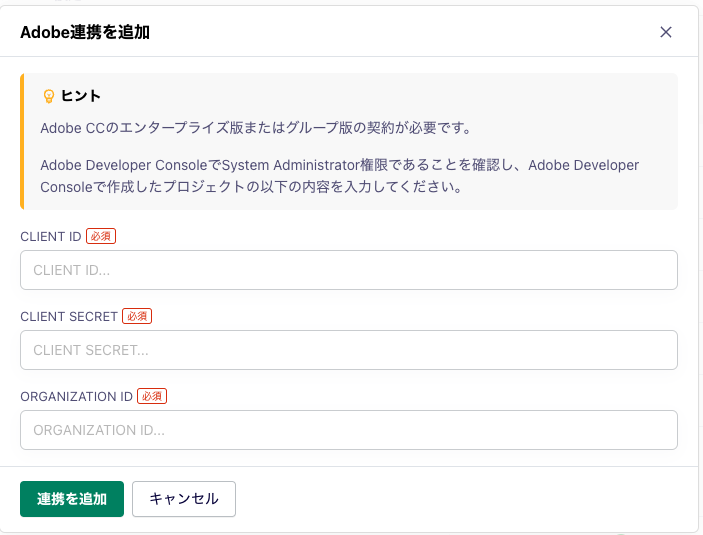703x535 pixels.
Task: Click the ヒント heading text
Action: pyautogui.click(x=81, y=96)
